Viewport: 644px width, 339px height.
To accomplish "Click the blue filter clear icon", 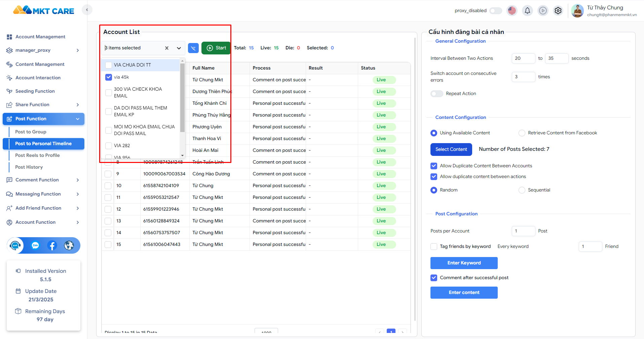I will (193, 48).
